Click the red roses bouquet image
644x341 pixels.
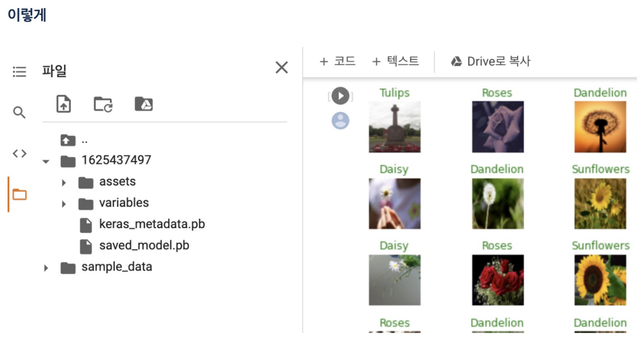tap(498, 280)
